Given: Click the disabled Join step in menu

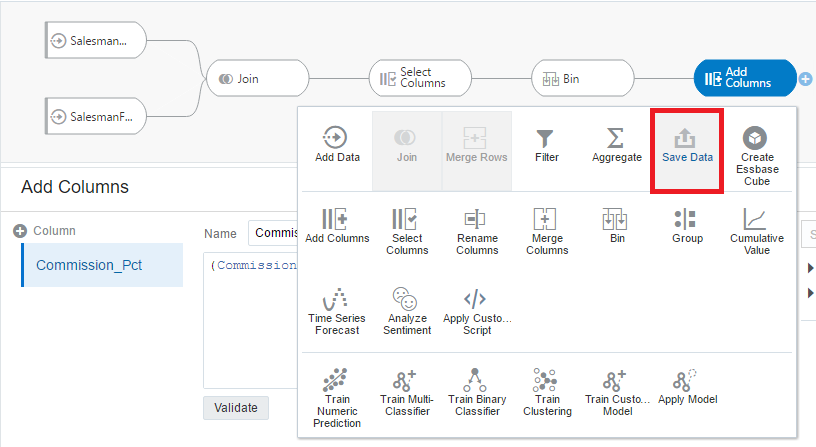Looking at the screenshot, I should pyautogui.click(x=407, y=151).
